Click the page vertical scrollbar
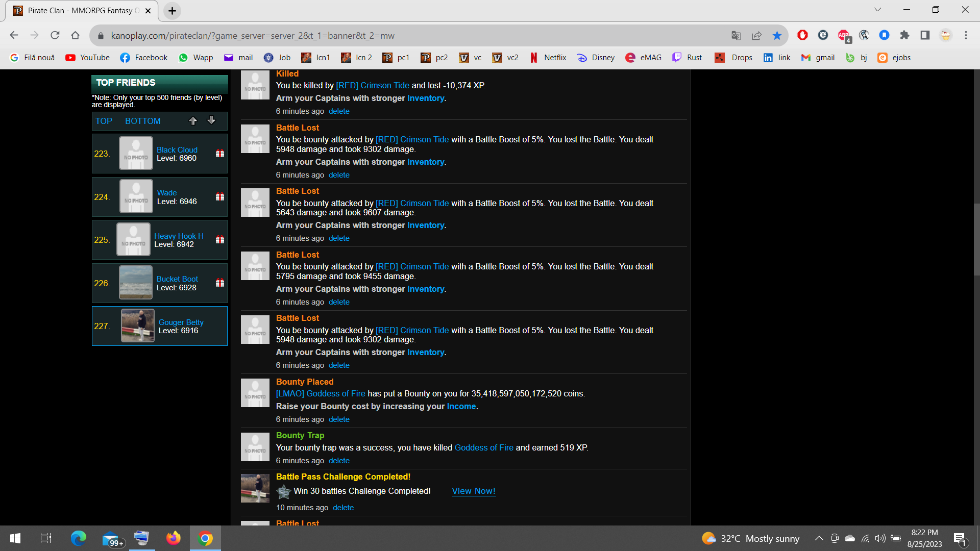980x551 pixels. 976,240
